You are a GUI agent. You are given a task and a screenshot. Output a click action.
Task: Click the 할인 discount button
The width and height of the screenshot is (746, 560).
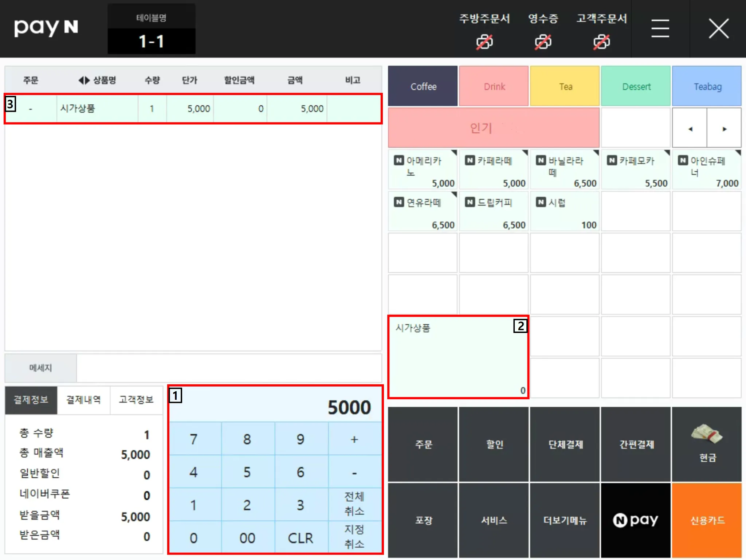[494, 444]
